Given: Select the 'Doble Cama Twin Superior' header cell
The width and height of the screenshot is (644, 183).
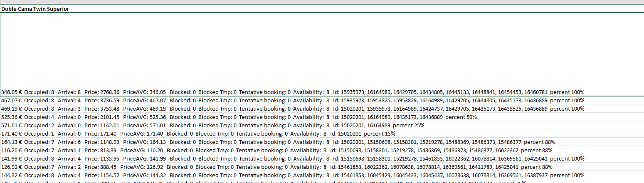Looking at the screenshot, I should pos(322,9).
